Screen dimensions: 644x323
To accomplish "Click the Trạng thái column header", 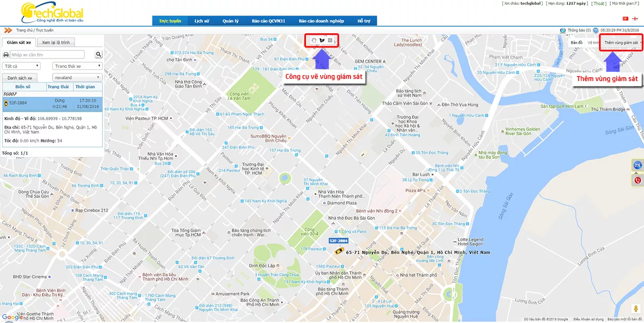I will point(58,86).
